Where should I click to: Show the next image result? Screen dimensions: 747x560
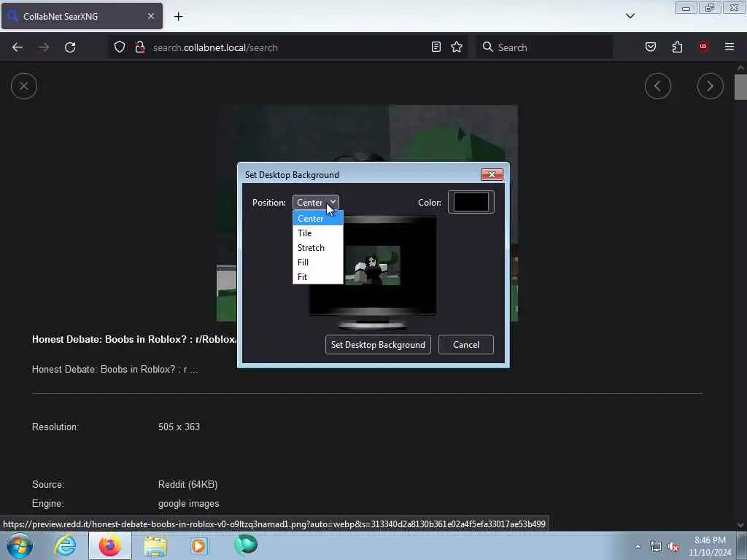pyautogui.click(x=711, y=86)
